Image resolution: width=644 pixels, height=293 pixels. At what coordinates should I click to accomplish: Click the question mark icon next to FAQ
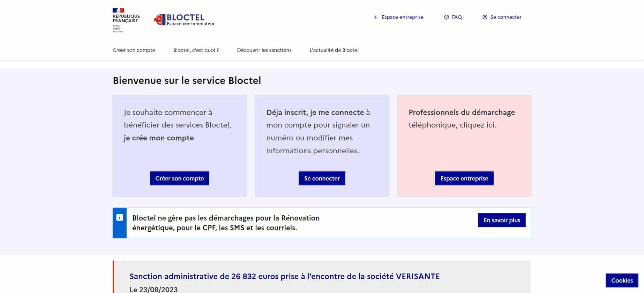[446, 17]
